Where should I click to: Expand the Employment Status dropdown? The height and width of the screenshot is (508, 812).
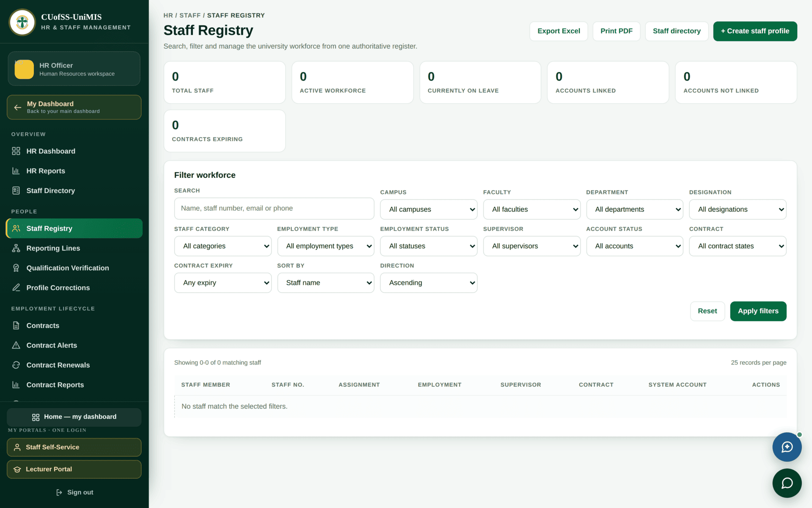(x=428, y=246)
